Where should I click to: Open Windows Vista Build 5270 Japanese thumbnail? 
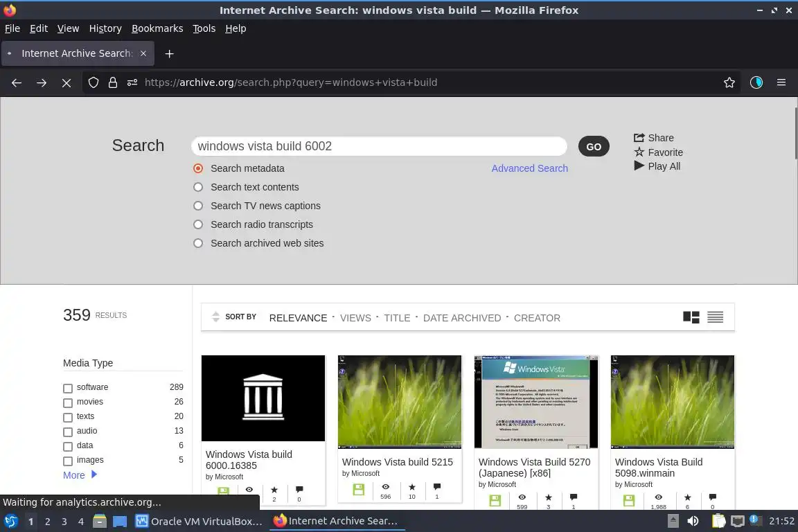536,402
